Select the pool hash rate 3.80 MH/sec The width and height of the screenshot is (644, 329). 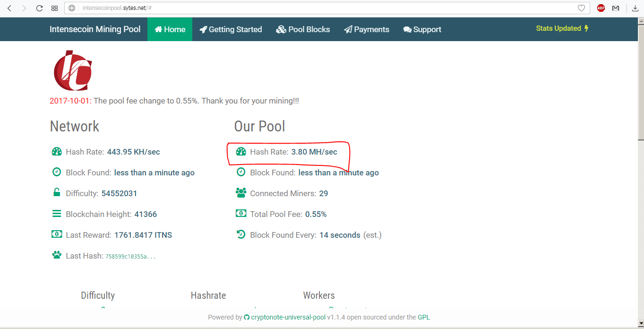coord(314,152)
